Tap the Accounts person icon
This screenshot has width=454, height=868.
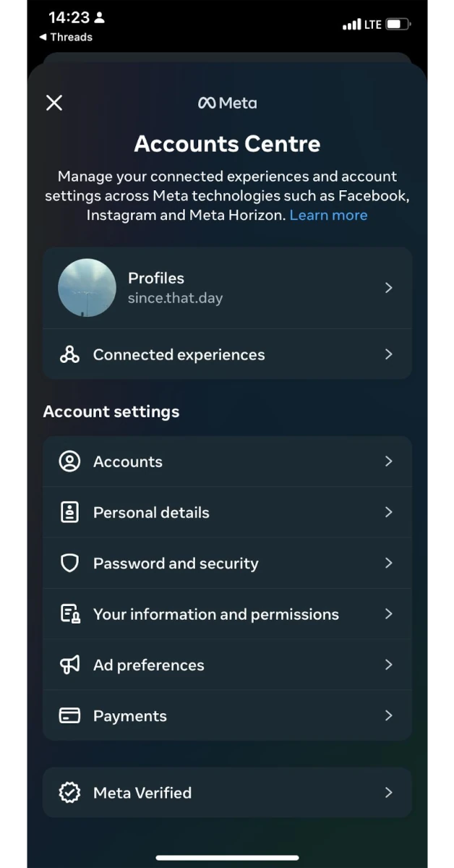click(69, 461)
